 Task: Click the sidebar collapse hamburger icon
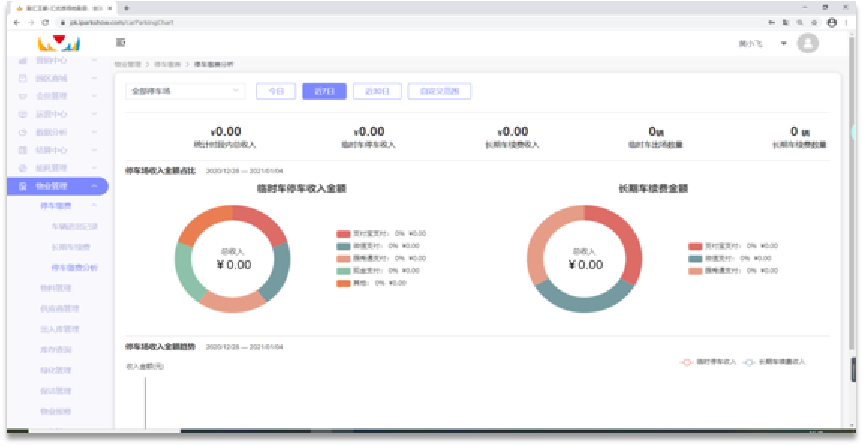pyautogui.click(x=121, y=42)
